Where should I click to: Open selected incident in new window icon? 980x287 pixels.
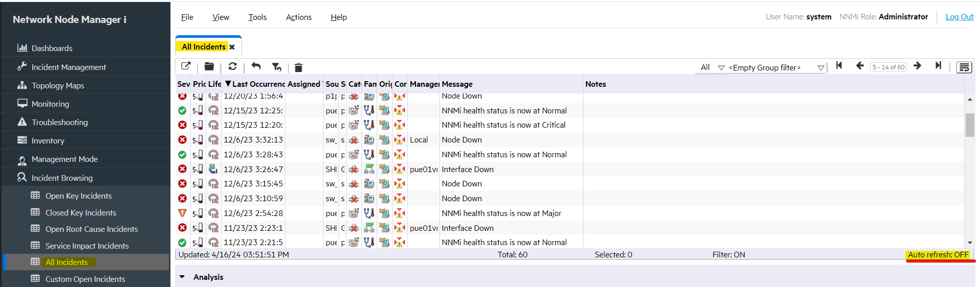click(x=186, y=66)
